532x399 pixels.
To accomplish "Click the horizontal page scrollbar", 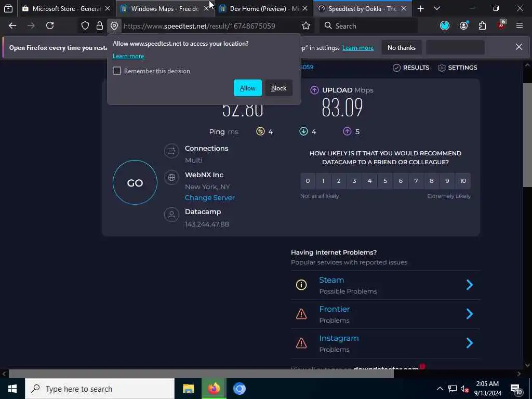I will [201, 374].
